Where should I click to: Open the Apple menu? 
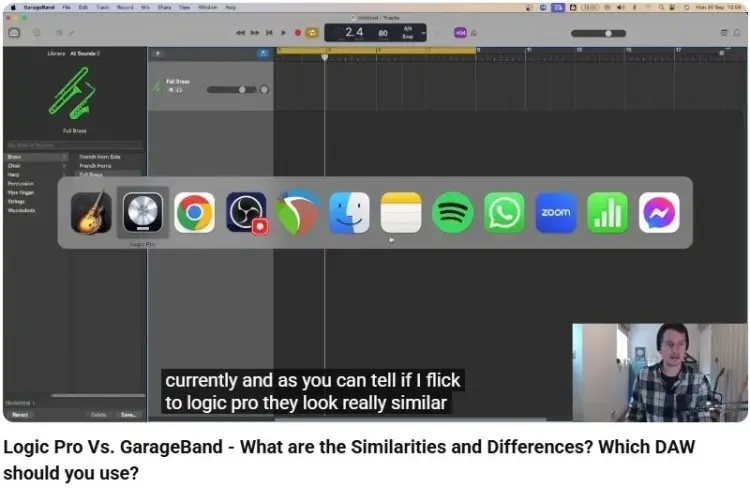click(13, 8)
